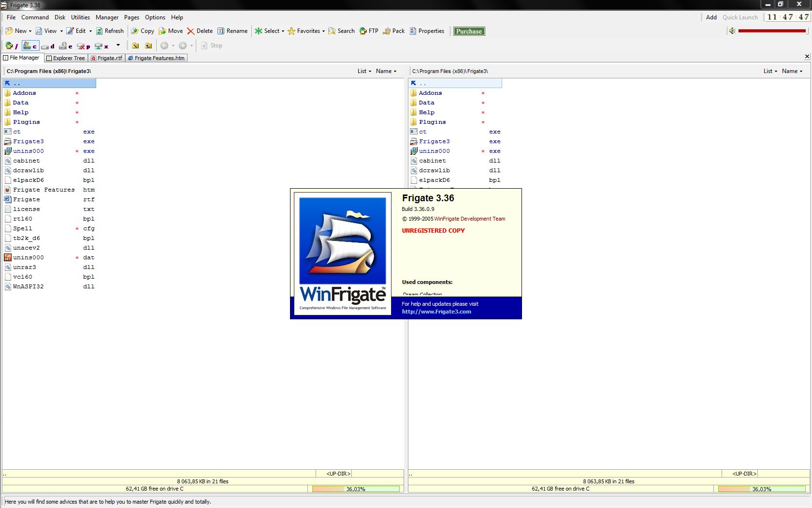Viewport: 812px width, 508px height.
Task: Select Frigate3 exe in left panel
Action: (x=49, y=141)
